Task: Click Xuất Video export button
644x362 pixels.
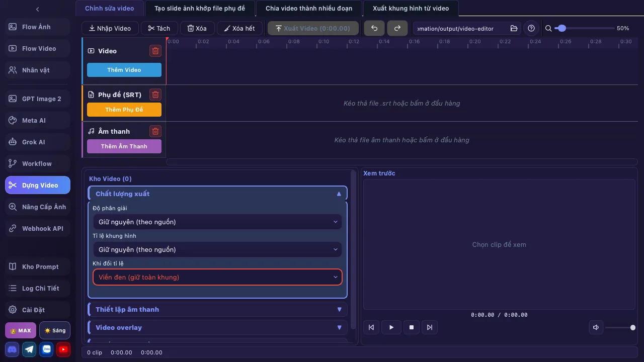Action: point(313,28)
